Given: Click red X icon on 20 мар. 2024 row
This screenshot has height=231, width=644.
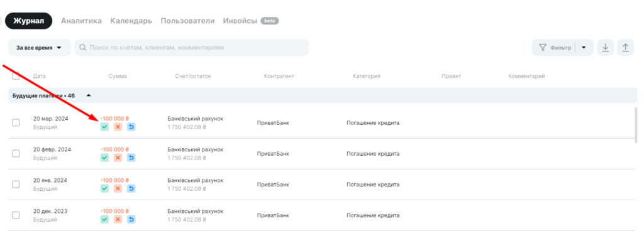Looking at the screenshot, I should point(118,127).
